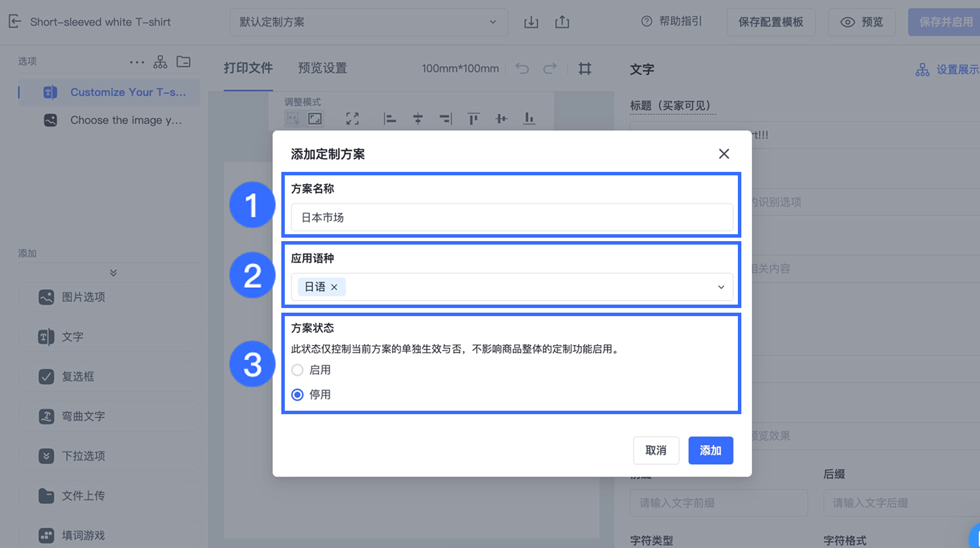Add a 下拉选项 dropdown option

point(110,456)
